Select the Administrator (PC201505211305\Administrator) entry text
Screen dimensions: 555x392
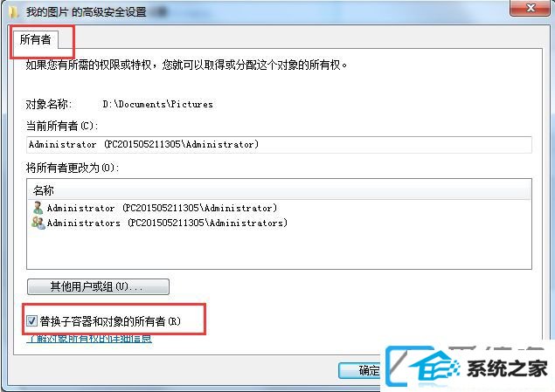coord(162,208)
